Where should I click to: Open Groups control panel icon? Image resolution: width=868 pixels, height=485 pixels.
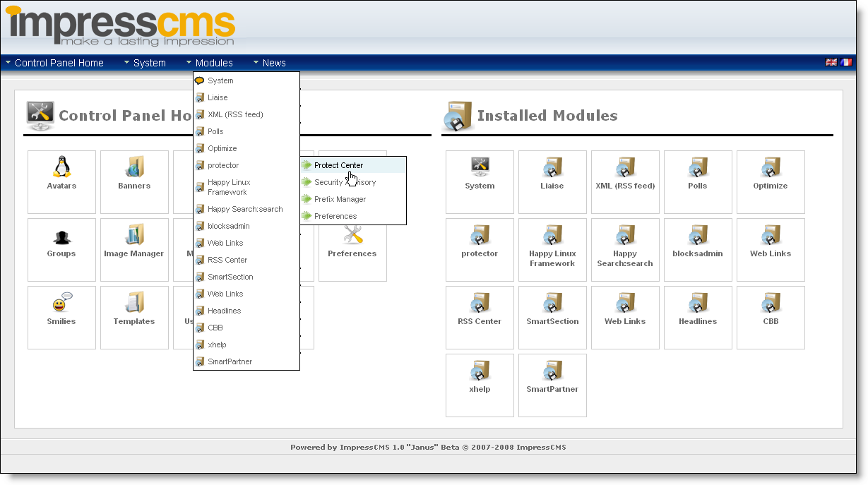pos(61,236)
